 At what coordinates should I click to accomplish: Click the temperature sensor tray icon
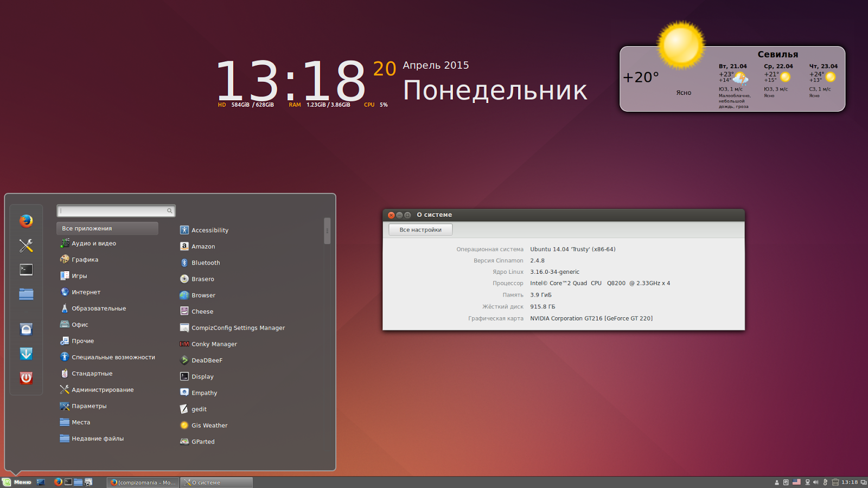coord(825,482)
